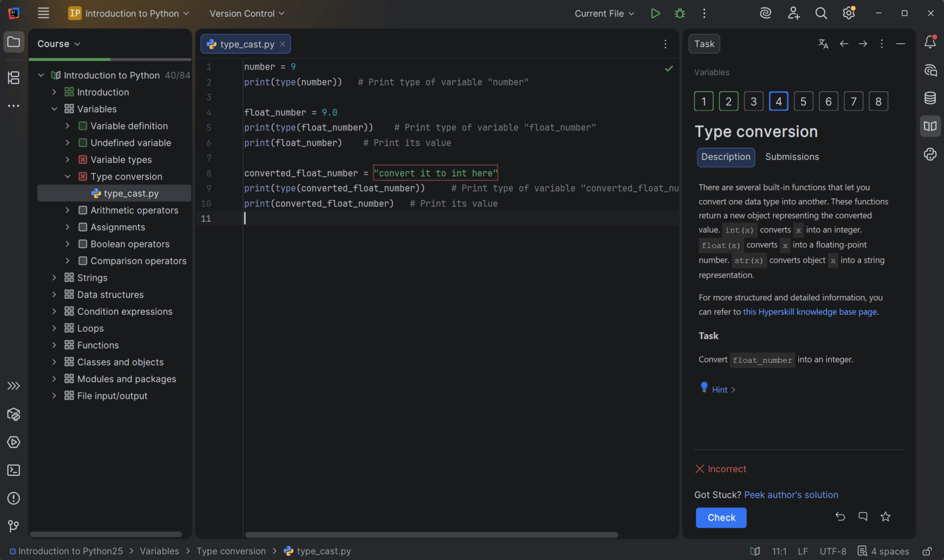Open the Git tool window
The width and height of the screenshot is (944, 560).
coord(14,526)
